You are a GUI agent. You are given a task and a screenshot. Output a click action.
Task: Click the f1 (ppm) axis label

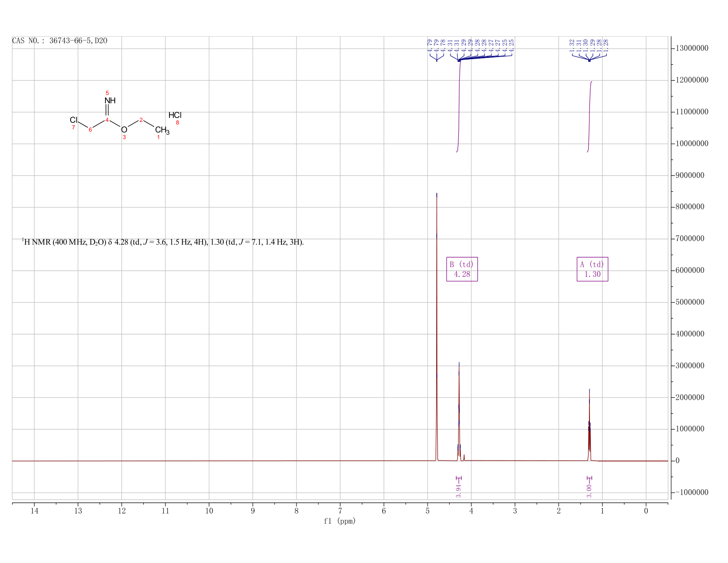340,521
